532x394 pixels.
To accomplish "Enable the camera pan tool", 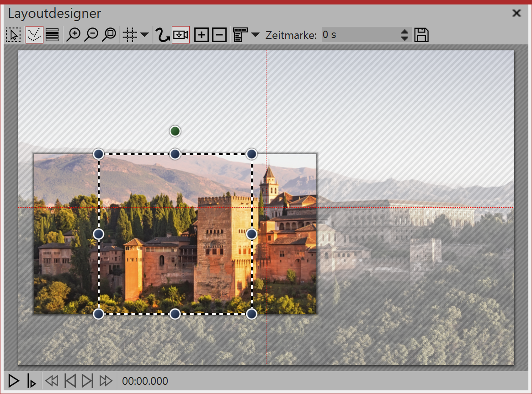I will [x=180, y=34].
